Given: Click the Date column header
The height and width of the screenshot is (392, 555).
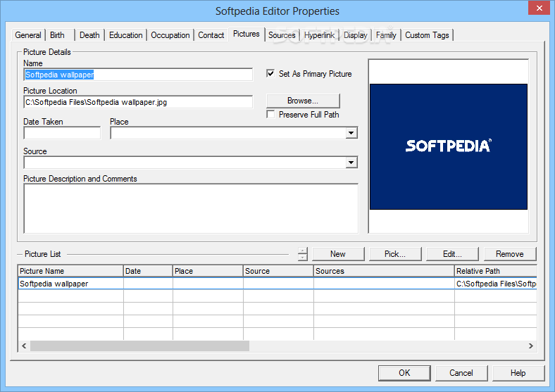Looking at the screenshot, I should (x=148, y=271).
